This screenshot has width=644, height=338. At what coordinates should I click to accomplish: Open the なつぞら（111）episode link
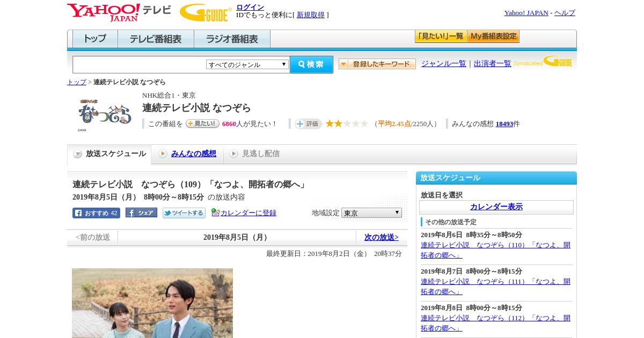[x=495, y=286]
